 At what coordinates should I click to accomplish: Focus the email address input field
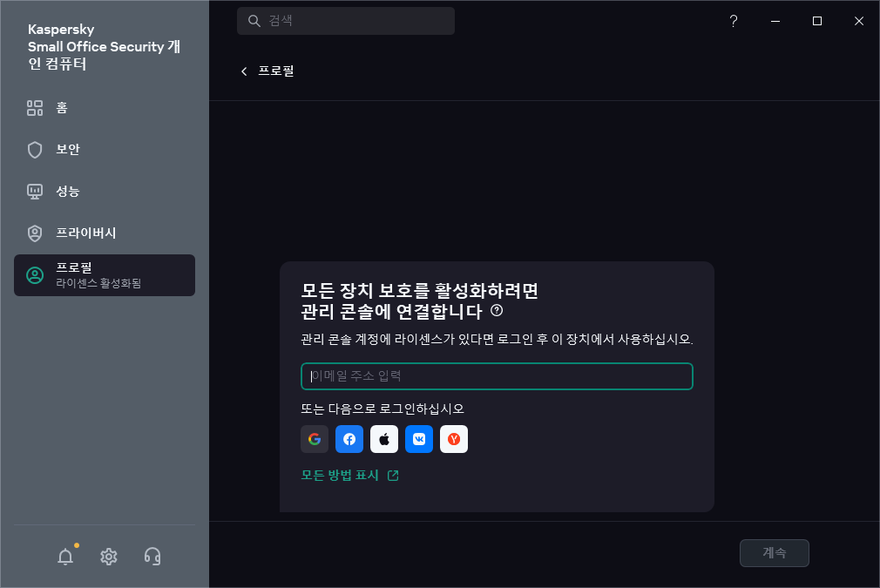[497, 376]
